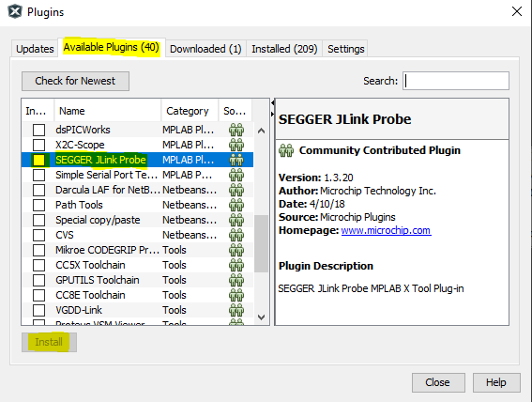Open Help for the Plugins dialog
Image resolution: width=532 pixels, height=402 pixels.
point(496,382)
